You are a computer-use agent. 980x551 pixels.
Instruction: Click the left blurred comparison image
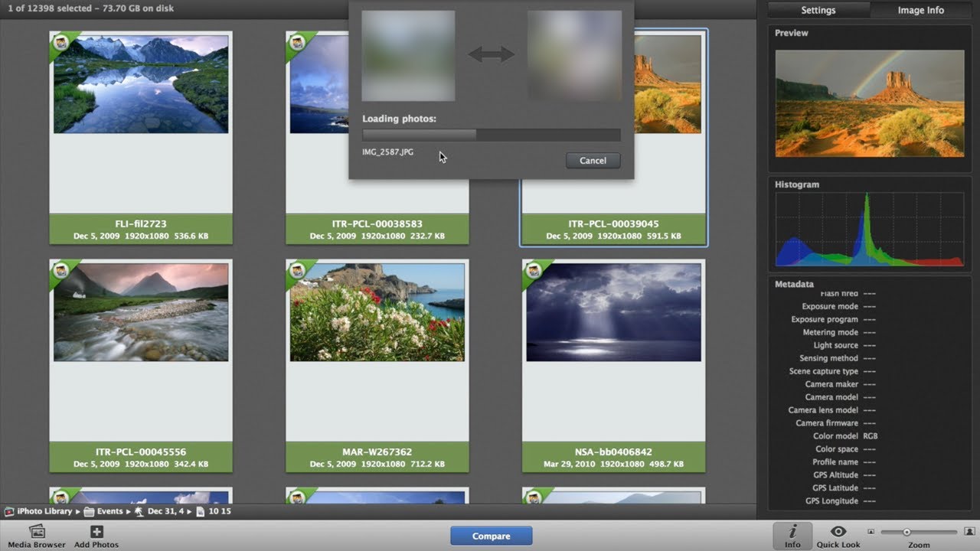point(408,55)
